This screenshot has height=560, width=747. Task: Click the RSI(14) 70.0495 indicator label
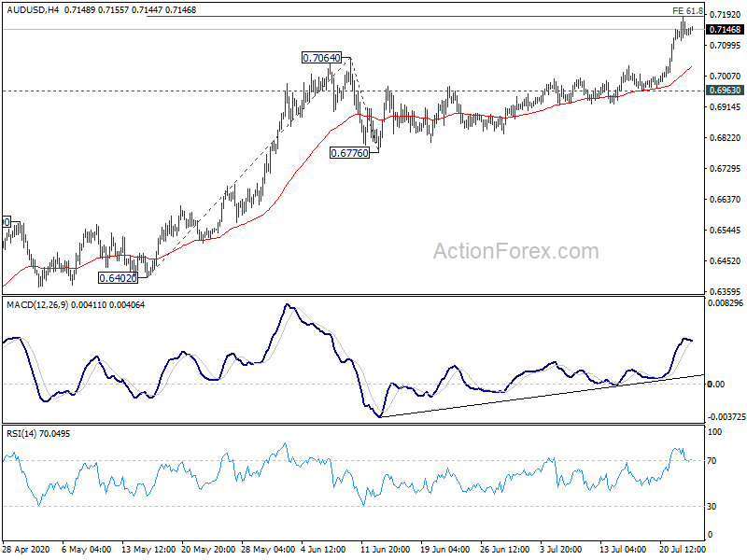[x=38, y=434]
